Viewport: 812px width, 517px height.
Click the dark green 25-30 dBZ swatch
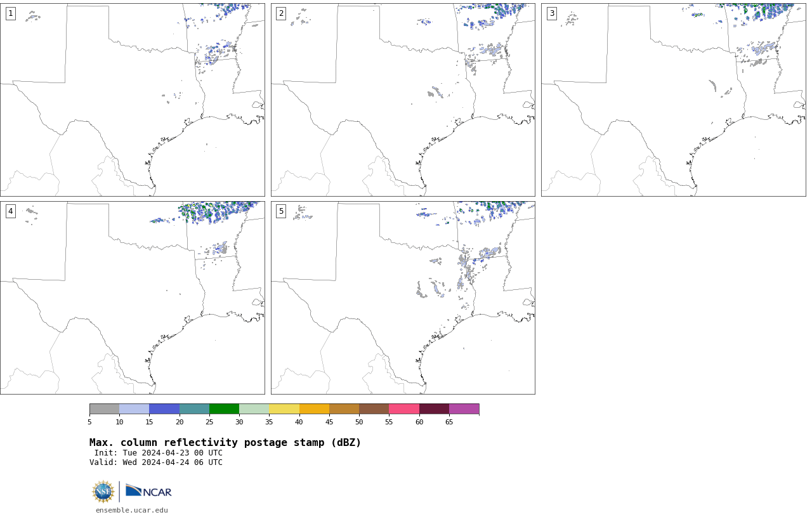point(224,409)
